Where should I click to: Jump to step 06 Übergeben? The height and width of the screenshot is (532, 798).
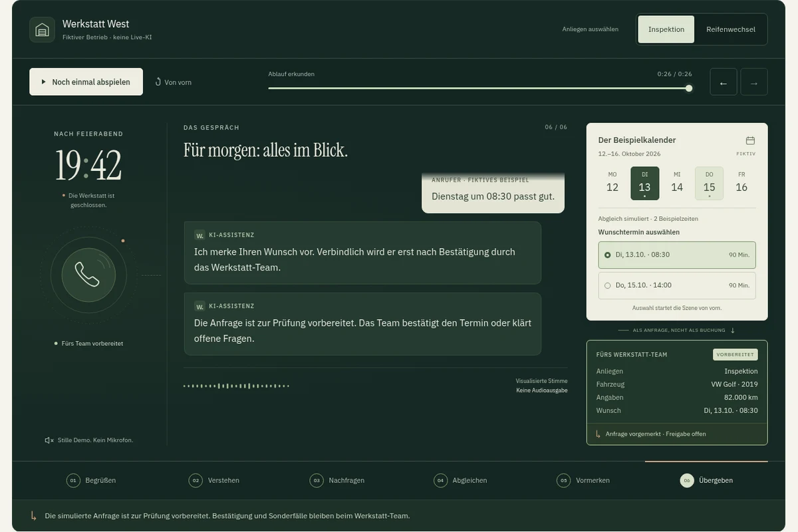point(706,480)
